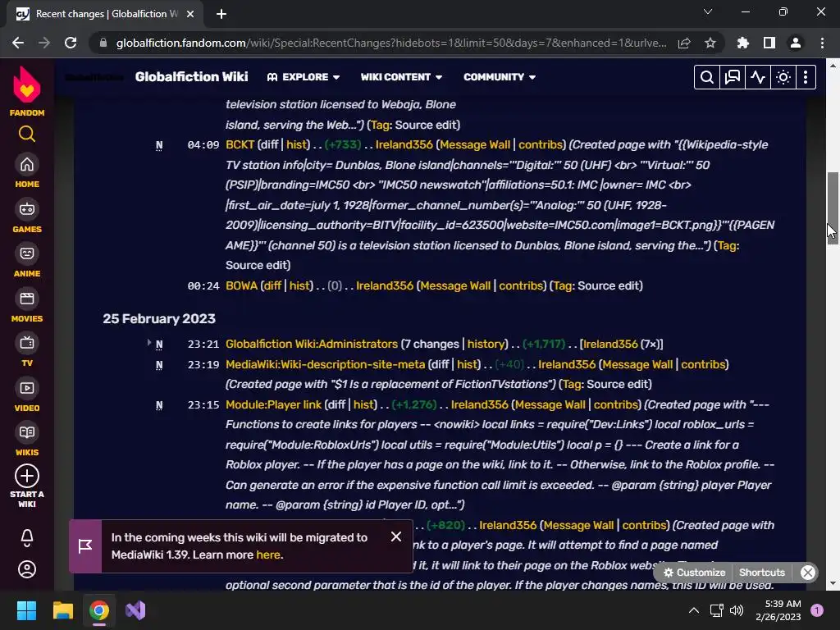The width and height of the screenshot is (840, 630).
Task: View history of Globalfiction Wiki:Administrators
Action: coord(486,344)
